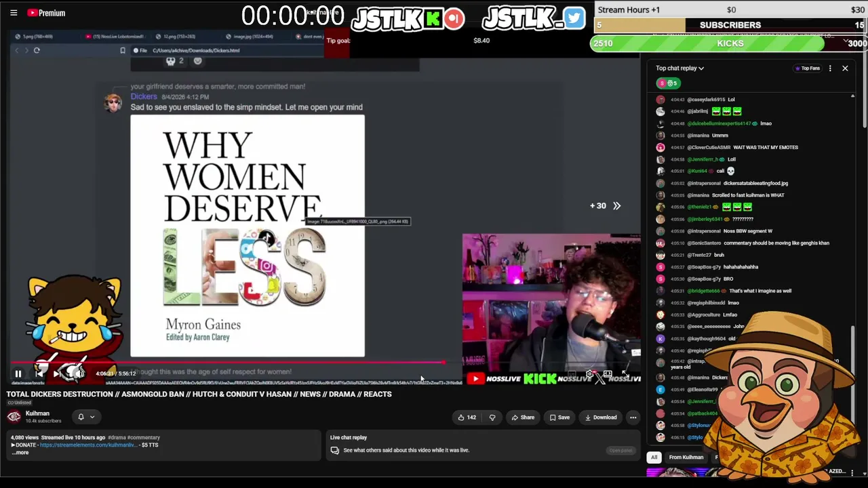Select the From Kuihman filter chip
Screen dimensions: 868x488
(686, 457)
